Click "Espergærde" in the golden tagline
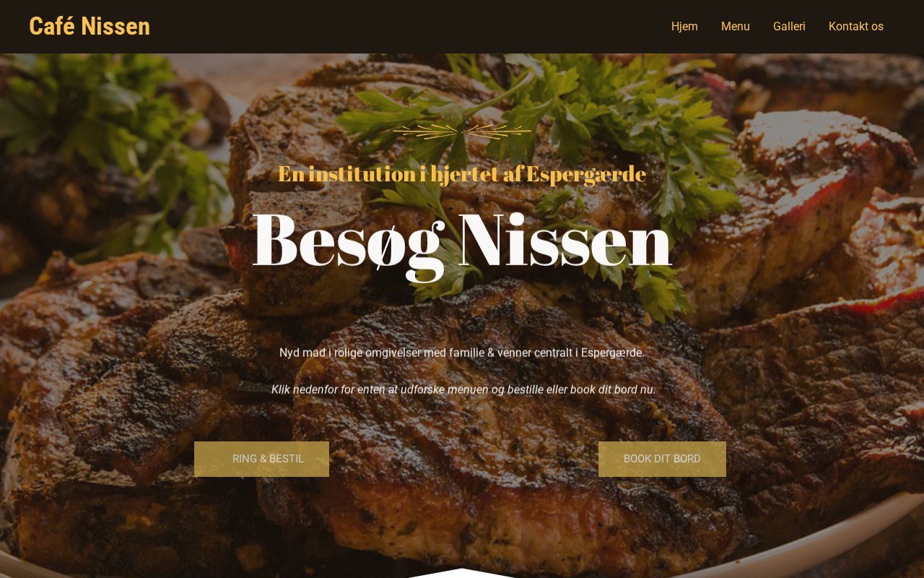 coord(585,174)
